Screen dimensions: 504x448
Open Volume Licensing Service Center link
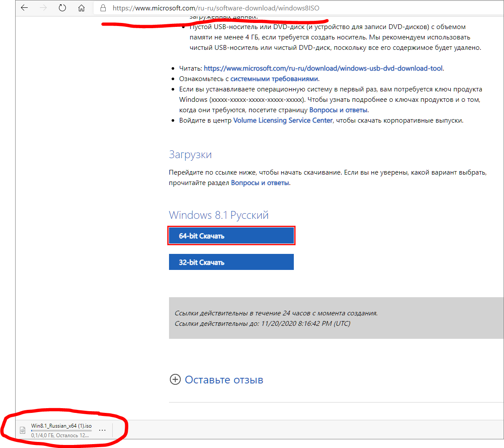tap(283, 120)
